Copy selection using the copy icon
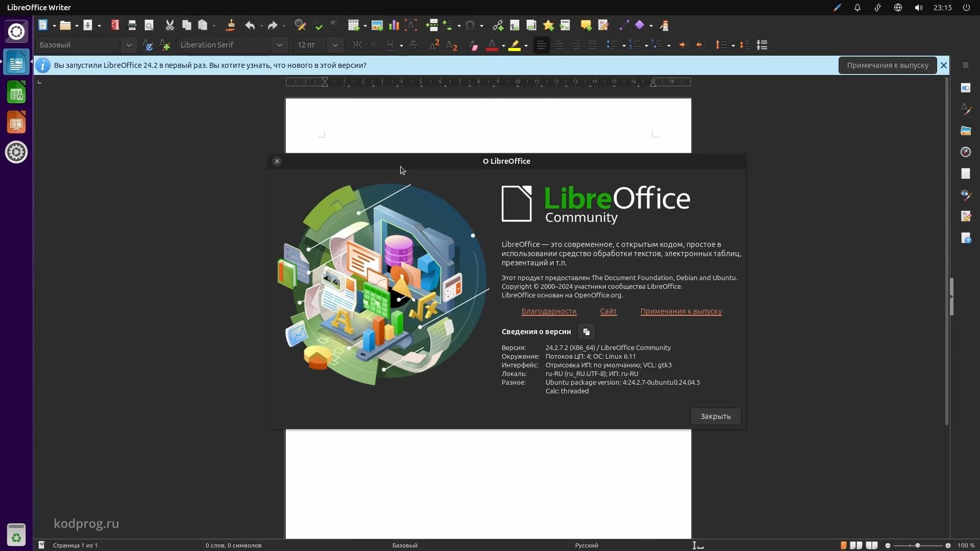The width and height of the screenshot is (980, 551). (187, 25)
